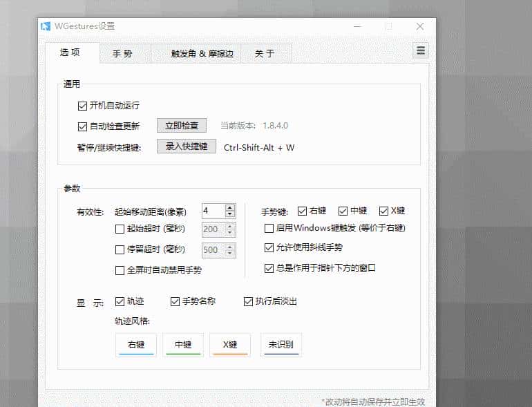Toggle 允许使用斜线手势 checkbox
This screenshot has width=532, height=407.
[x=269, y=248]
